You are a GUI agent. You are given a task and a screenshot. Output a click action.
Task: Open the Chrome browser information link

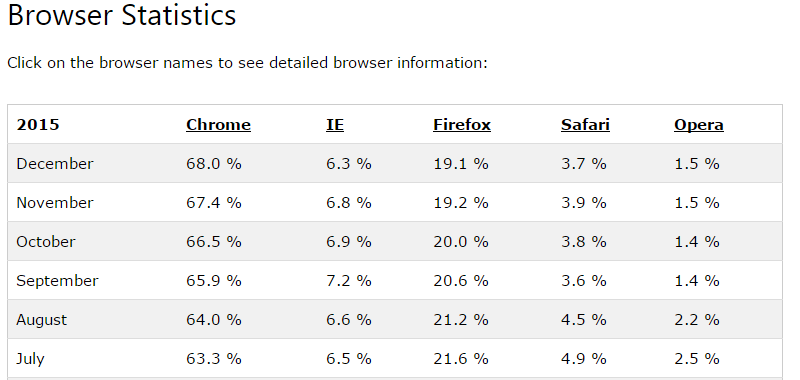point(218,125)
